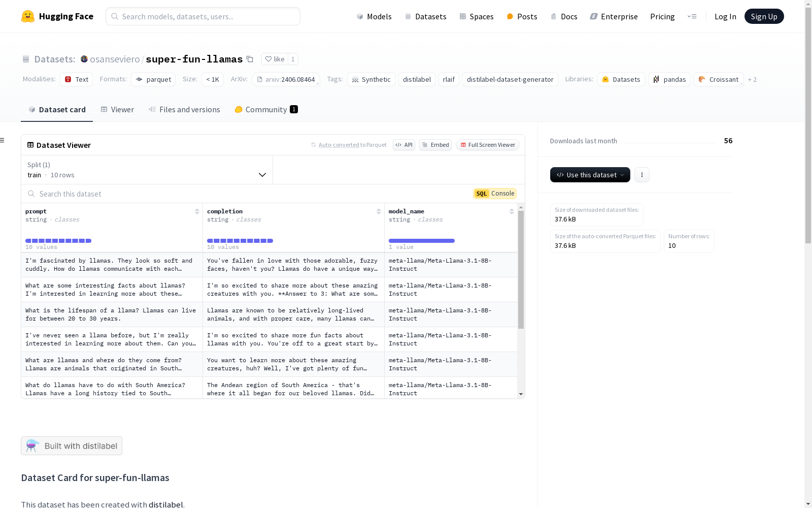Click the like count '1'
The image size is (812, 508).
(x=293, y=59)
